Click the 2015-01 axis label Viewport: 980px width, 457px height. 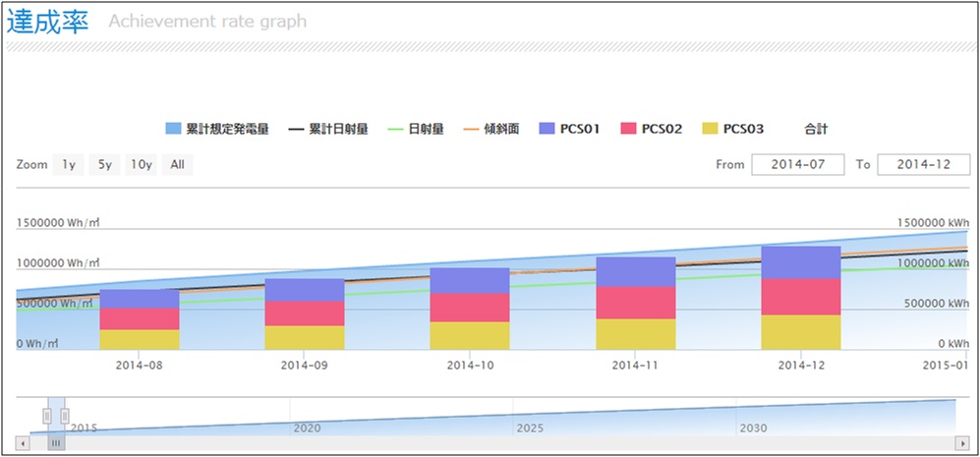click(x=946, y=366)
